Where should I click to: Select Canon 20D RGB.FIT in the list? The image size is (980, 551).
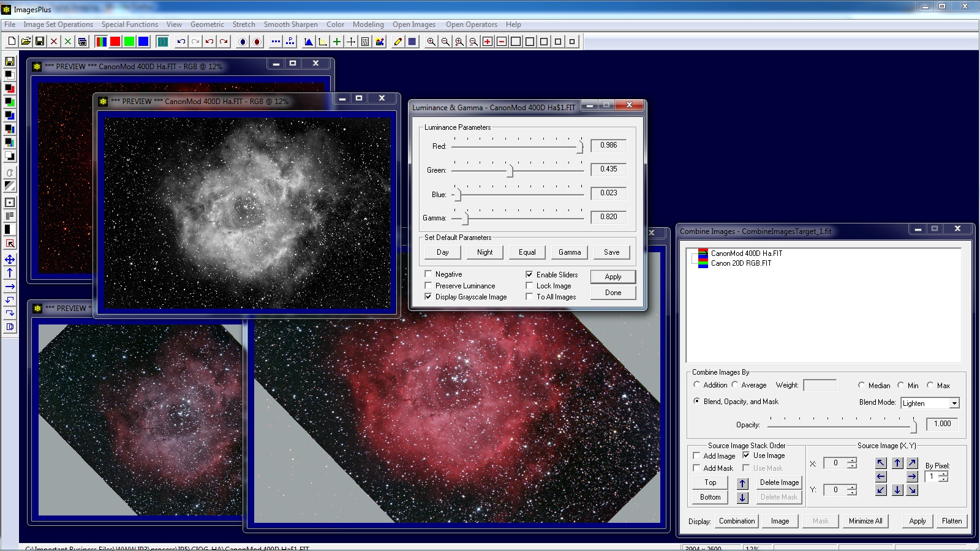point(741,263)
